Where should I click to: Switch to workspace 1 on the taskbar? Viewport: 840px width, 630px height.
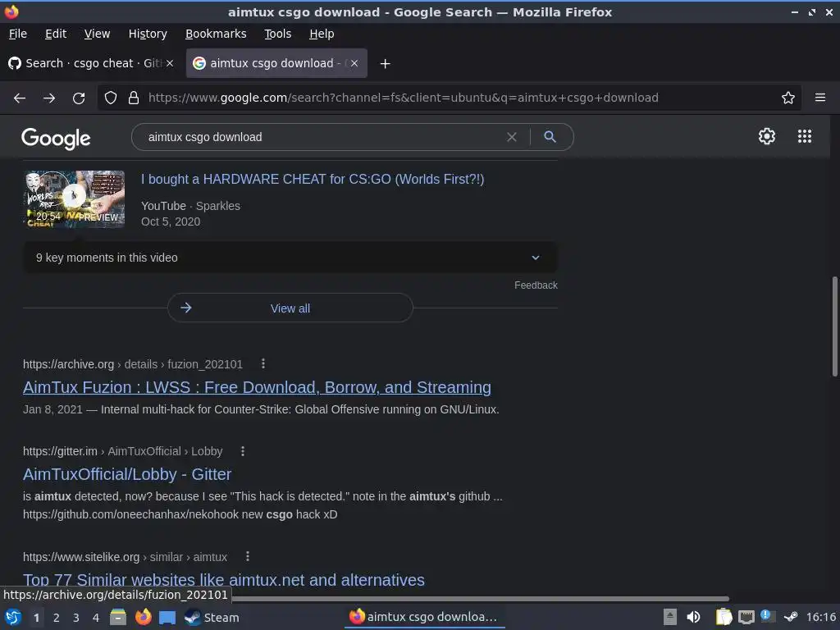tap(36, 618)
